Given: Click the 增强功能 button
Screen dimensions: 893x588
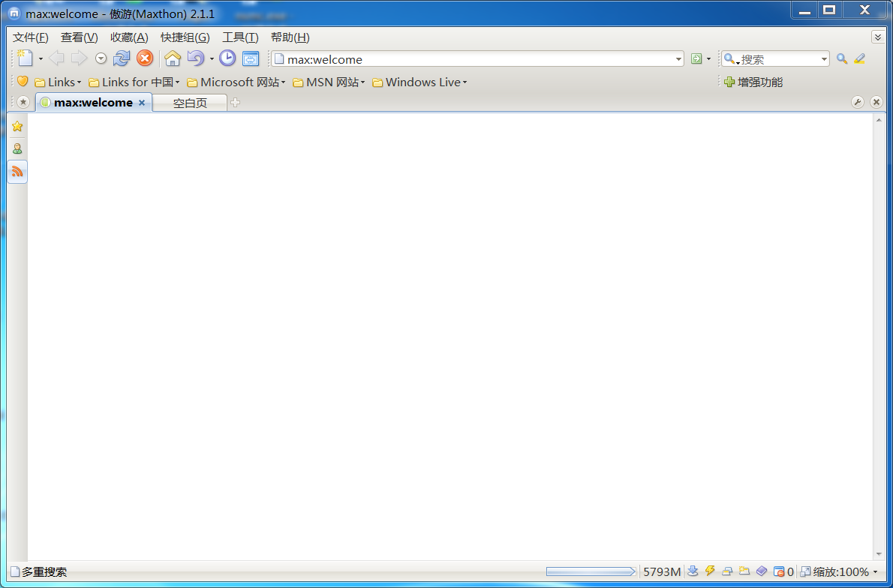Looking at the screenshot, I should pyautogui.click(x=753, y=82).
